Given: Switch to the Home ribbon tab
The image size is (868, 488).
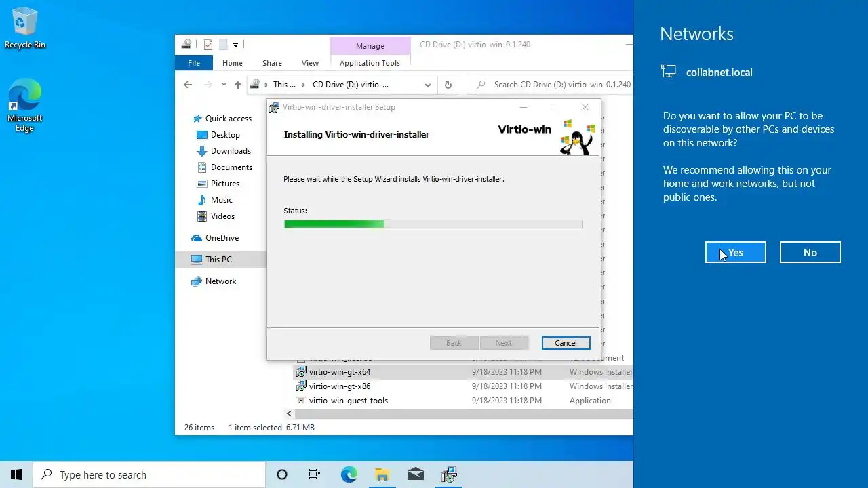Looking at the screenshot, I should (x=233, y=63).
